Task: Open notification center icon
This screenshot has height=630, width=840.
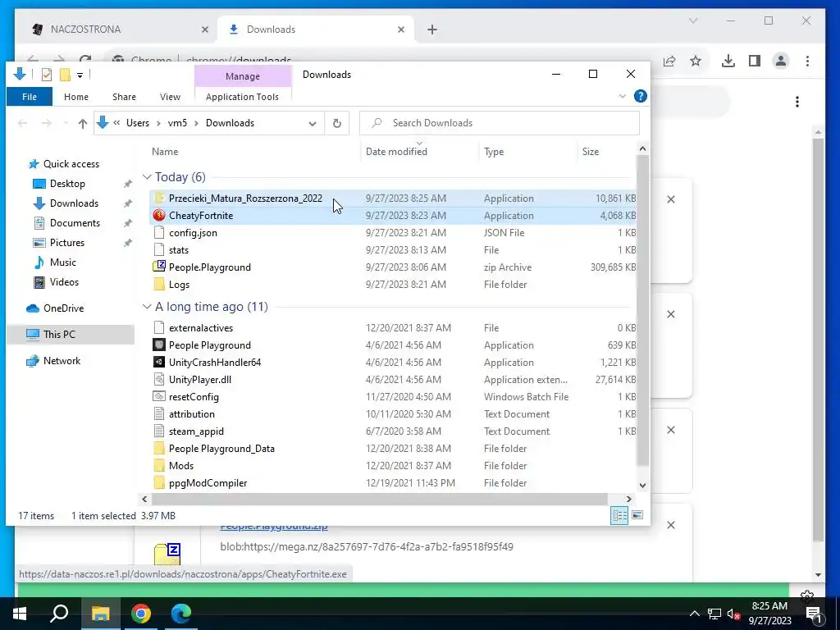Action: (814, 614)
